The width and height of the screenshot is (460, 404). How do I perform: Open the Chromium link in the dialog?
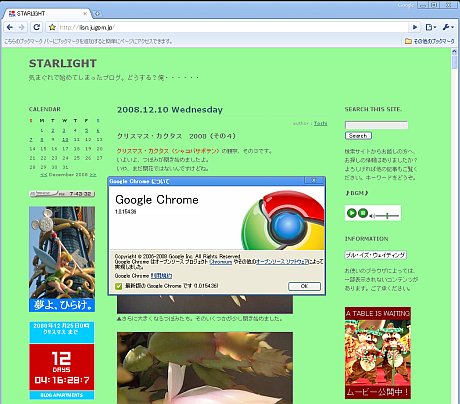[x=220, y=262]
